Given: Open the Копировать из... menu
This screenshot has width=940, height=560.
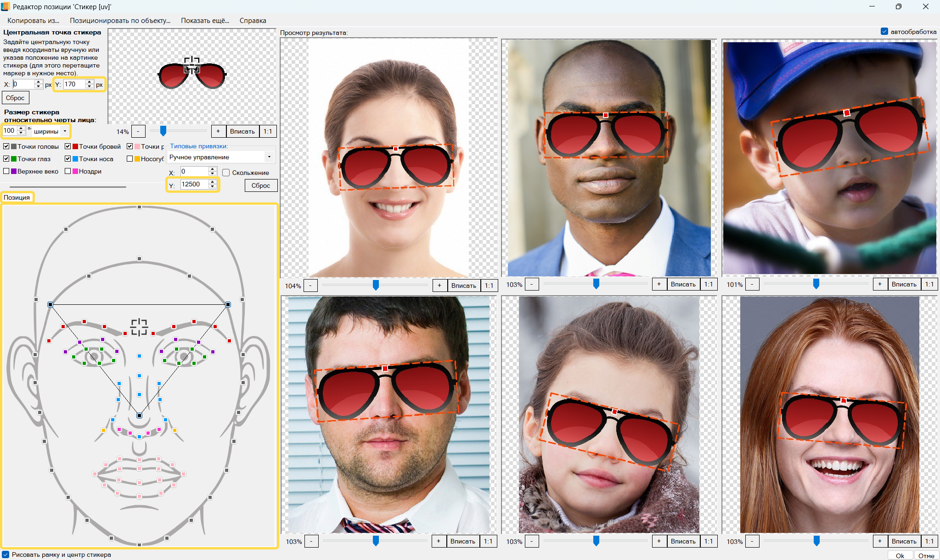Looking at the screenshot, I should coord(34,20).
